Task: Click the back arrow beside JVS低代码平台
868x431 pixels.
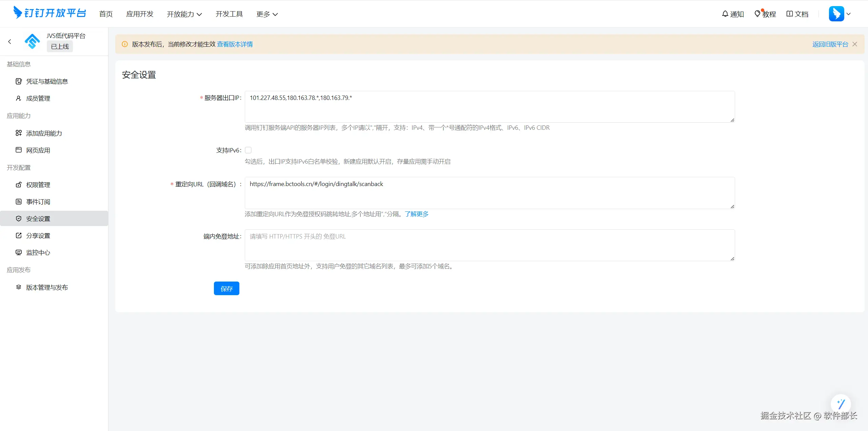Action: click(9, 41)
